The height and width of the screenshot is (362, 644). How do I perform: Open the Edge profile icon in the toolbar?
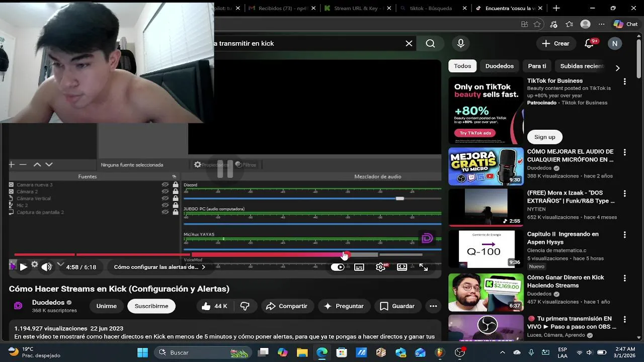tap(585, 24)
